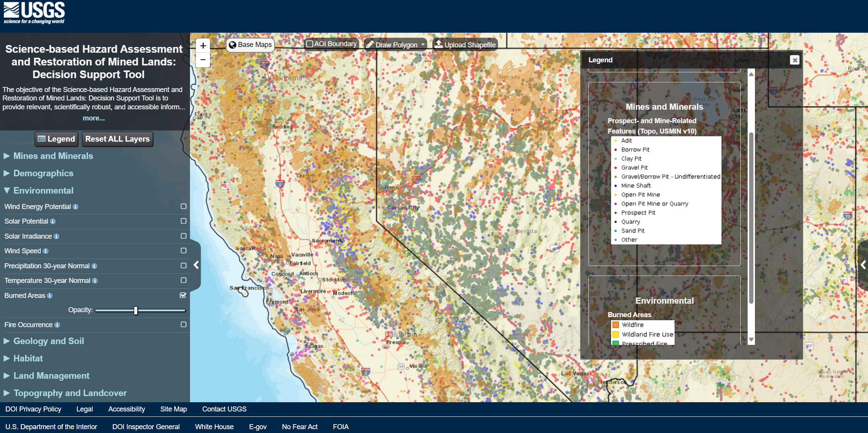This screenshot has height=433, width=868.
Task: Click the Reset ALL Layers button
Action: [x=117, y=139]
